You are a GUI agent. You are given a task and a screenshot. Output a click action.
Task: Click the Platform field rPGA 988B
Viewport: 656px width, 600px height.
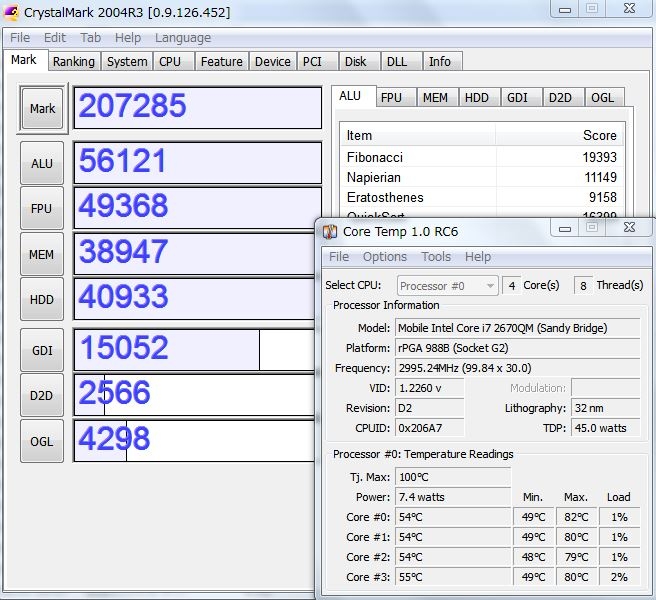pyautogui.click(x=518, y=348)
